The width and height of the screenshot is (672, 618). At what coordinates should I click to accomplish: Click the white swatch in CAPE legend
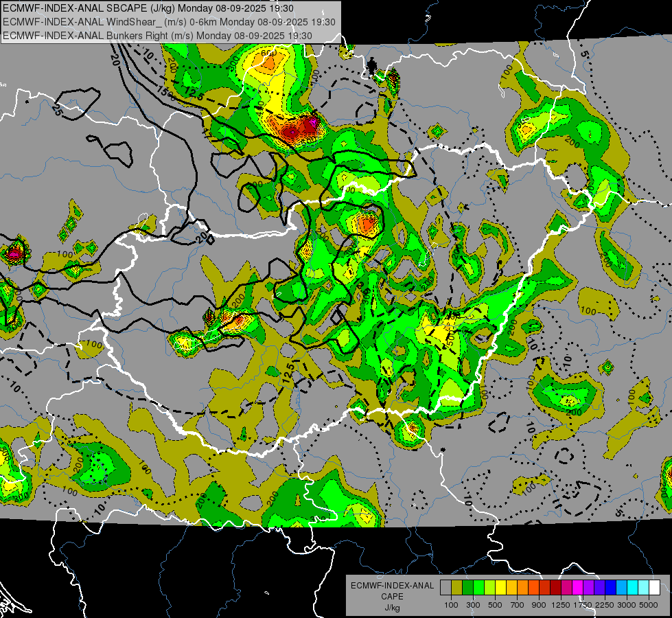pos(654,588)
